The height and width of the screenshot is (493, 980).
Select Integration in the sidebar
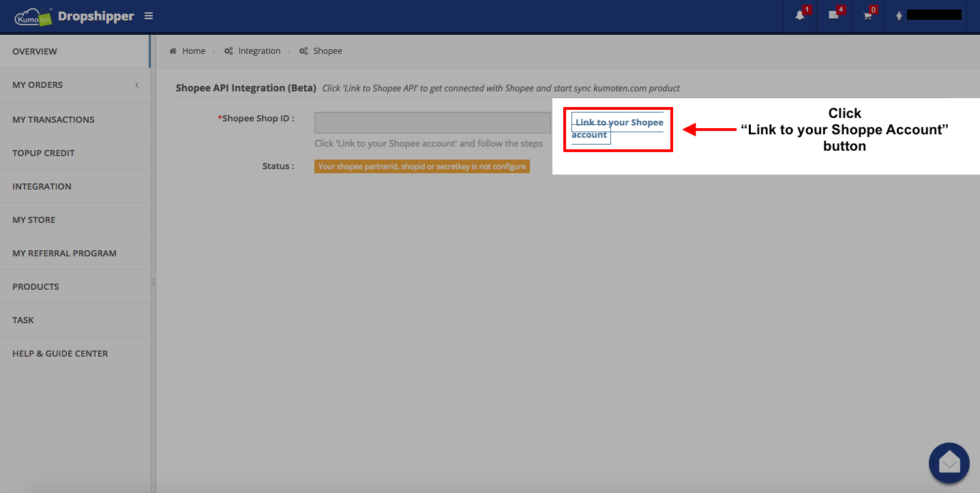pyautogui.click(x=75, y=186)
